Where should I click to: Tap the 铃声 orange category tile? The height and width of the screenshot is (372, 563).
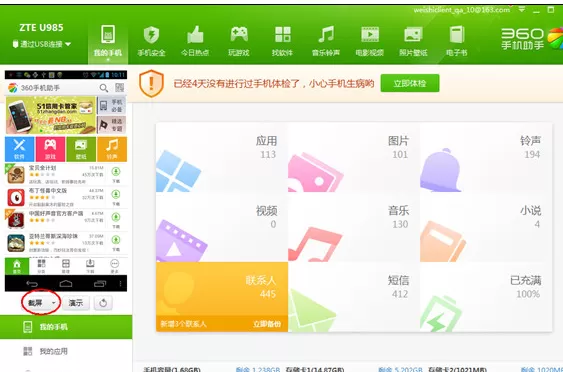point(112,149)
